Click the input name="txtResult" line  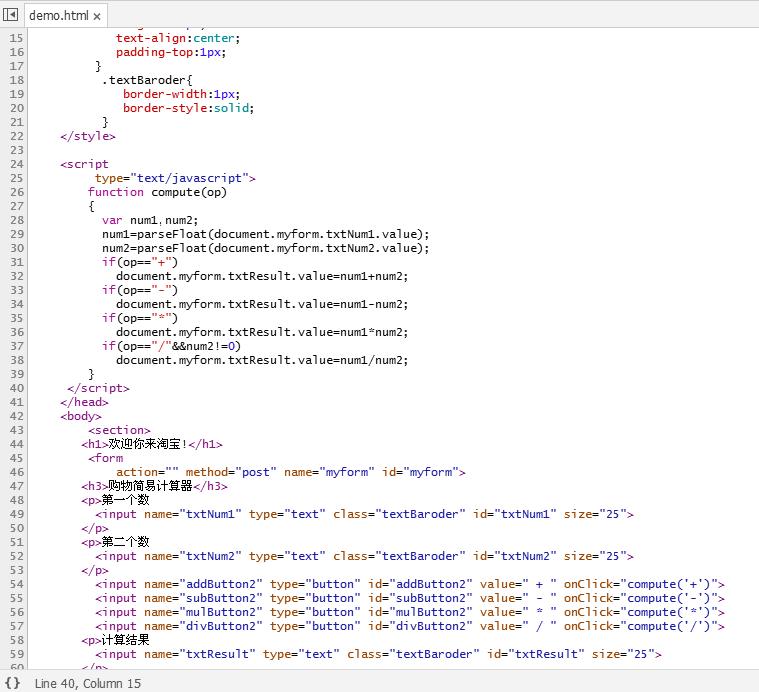pyautogui.click(x=379, y=654)
